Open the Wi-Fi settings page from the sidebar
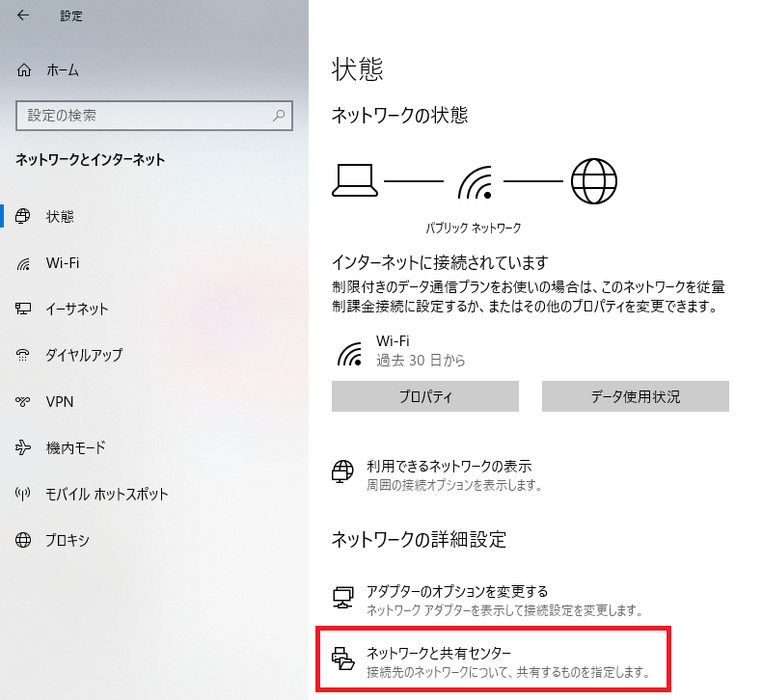This screenshot has width=762, height=700. [62, 263]
